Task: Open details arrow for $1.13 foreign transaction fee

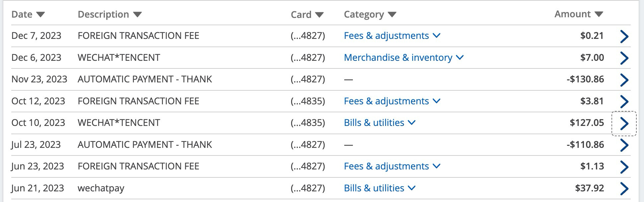Action: pos(624,166)
